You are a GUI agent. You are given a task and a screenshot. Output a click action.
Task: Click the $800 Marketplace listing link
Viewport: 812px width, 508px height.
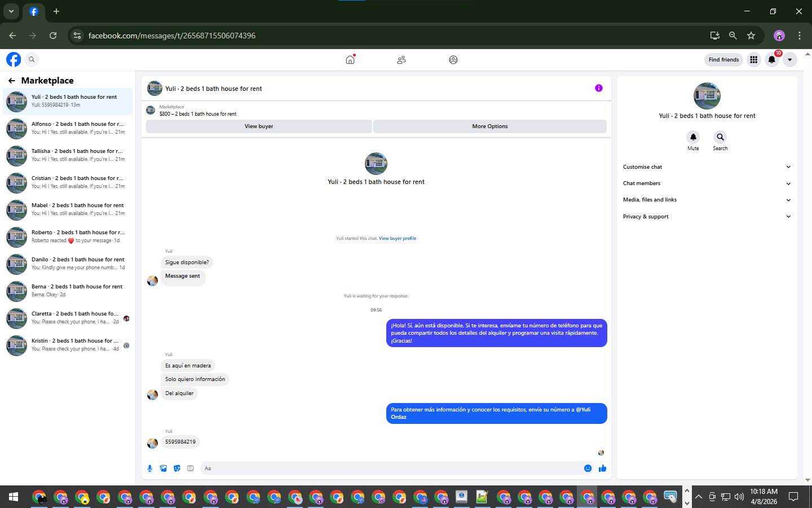point(198,114)
